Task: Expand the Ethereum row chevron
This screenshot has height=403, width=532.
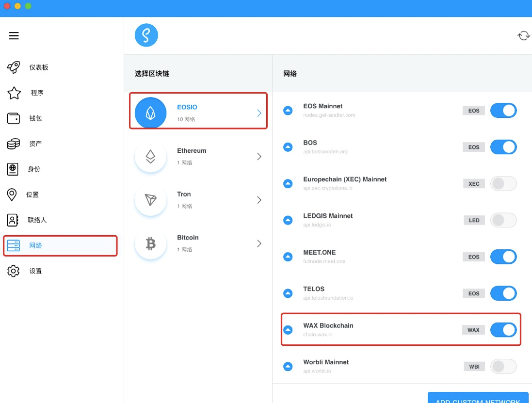Action: (259, 156)
